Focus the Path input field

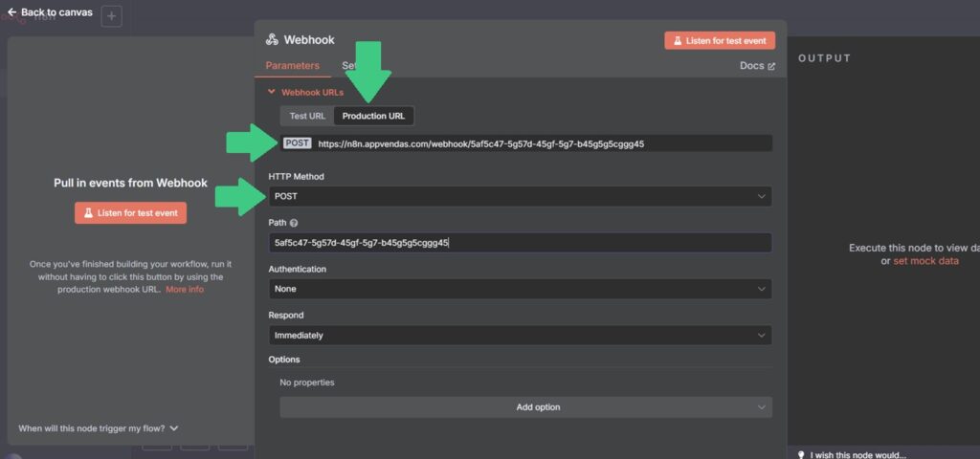click(x=520, y=242)
